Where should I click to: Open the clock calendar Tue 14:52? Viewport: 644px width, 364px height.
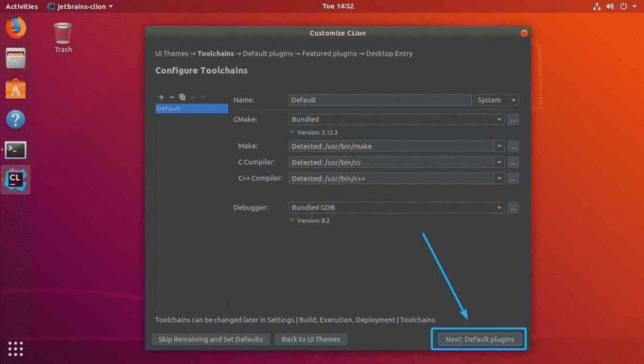tap(338, 6)
